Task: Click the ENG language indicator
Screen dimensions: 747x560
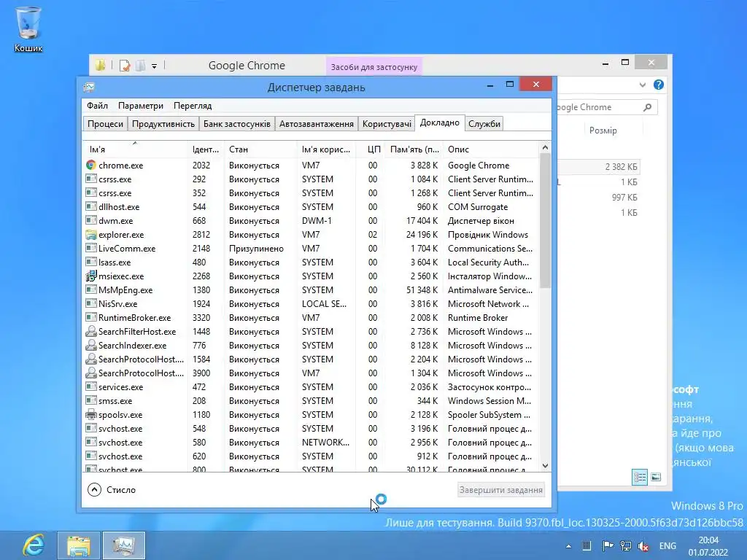Action: [x=667, y=545]
